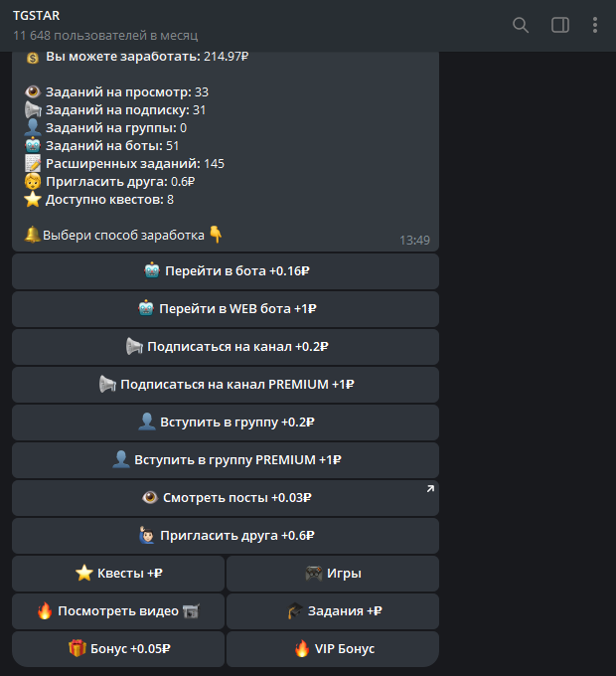The width and height of the screenshot is (616, 676).
Task: Launch the "Игры" button
Action: 333,574
